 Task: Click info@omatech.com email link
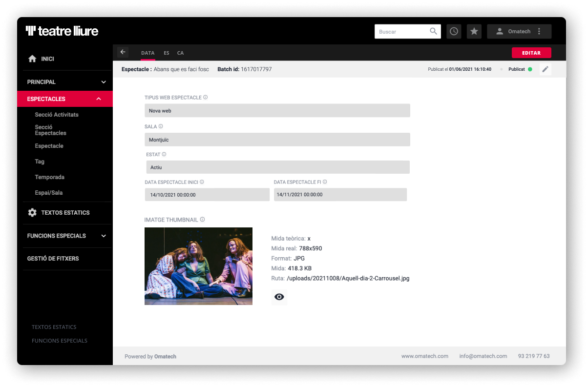[x=483, y=356]
